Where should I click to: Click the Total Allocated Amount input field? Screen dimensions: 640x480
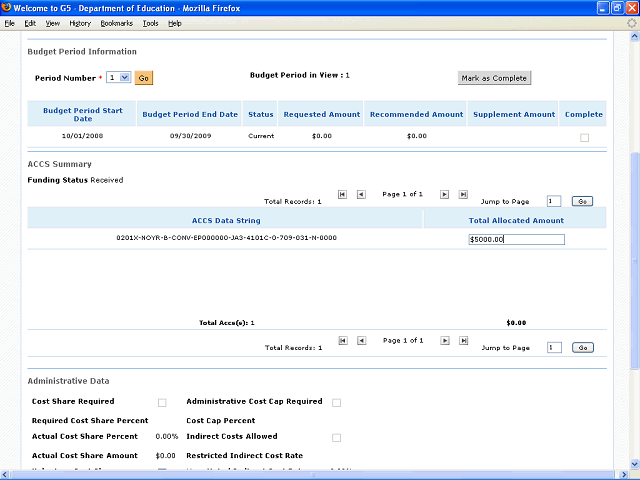click(x=516, y=239)
